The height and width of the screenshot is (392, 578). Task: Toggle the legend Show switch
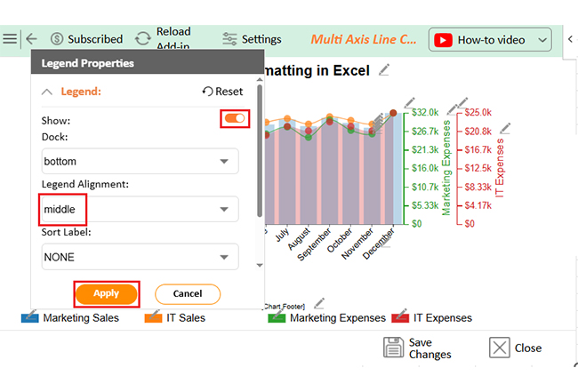(x=235, y=118)
